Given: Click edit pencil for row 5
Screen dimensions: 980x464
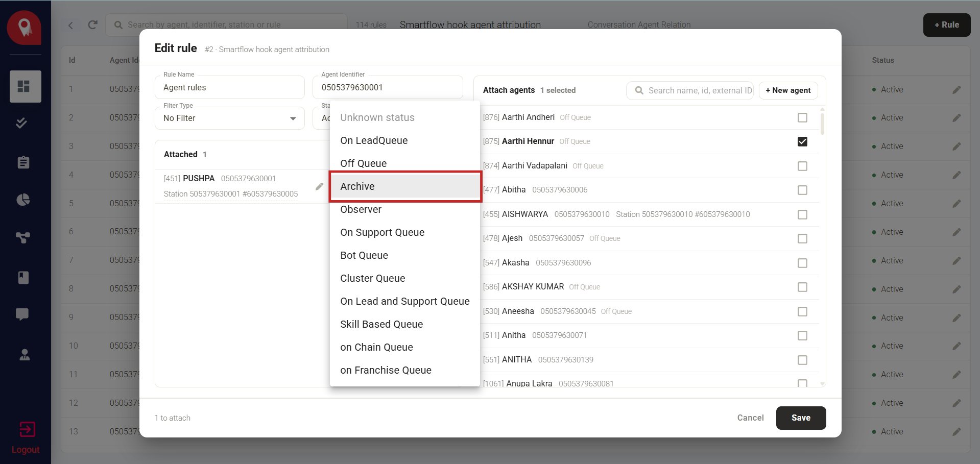Looking at the screenshot, I should [957, 204].
